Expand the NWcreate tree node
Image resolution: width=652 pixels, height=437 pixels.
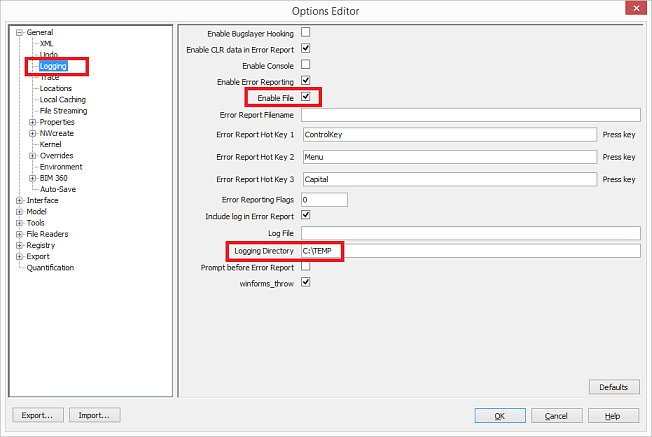pyautogui.click(x=32, y=133)
